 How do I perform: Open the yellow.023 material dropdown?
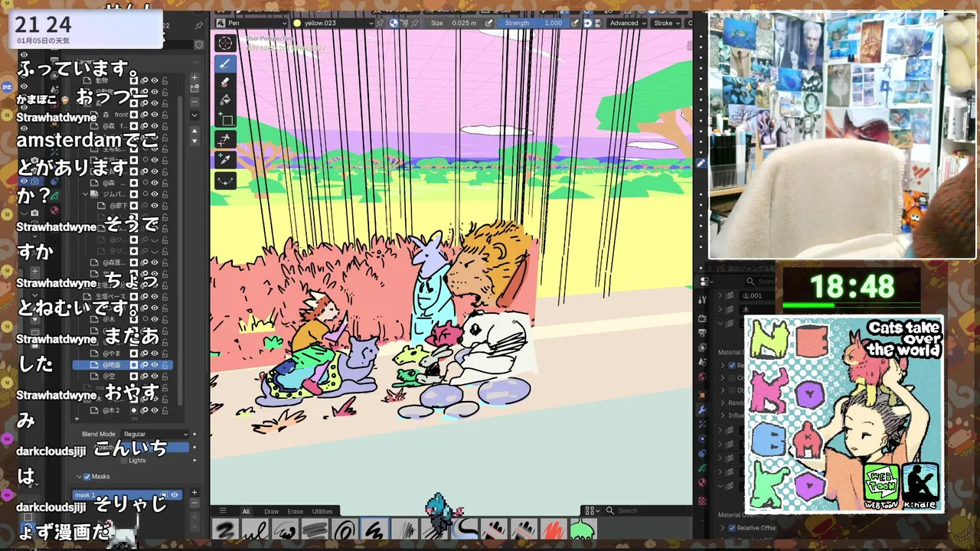pyautogui.click(x=333, y=23)
